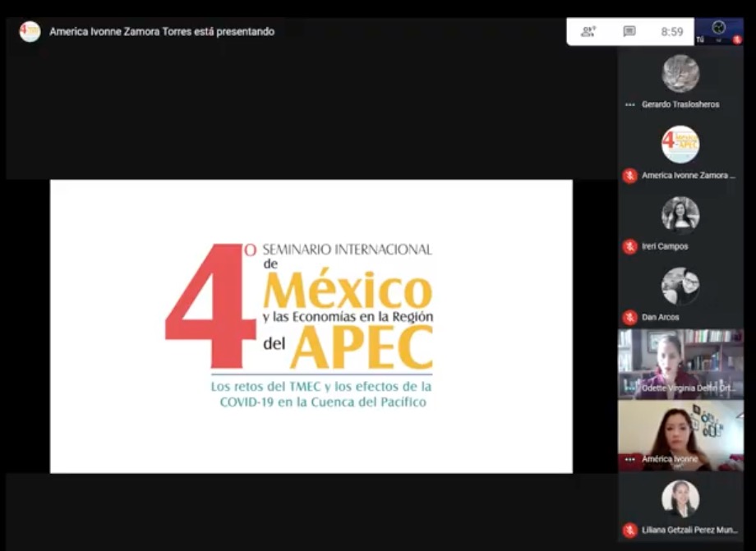Click the muted mic indicator on self-view

[737, 40]
